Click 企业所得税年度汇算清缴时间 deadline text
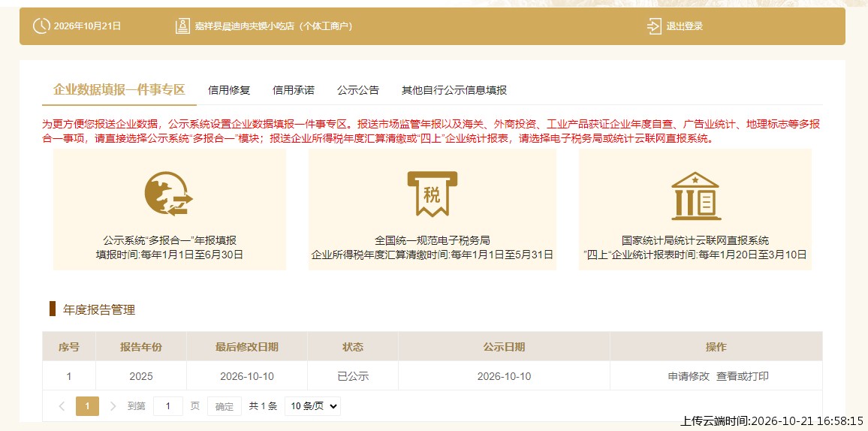Image resolution: width=868 pixels, height=431 pixels. (x=432, y=255)
